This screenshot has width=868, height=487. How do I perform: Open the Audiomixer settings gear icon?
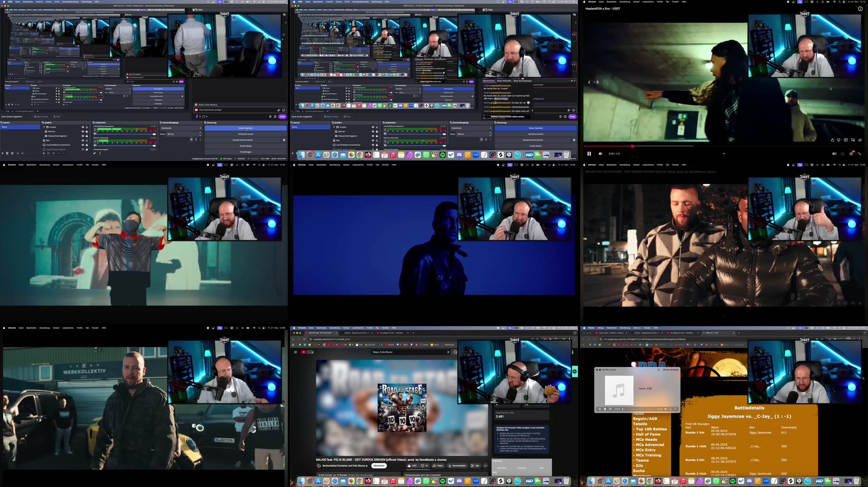point(94,153)
